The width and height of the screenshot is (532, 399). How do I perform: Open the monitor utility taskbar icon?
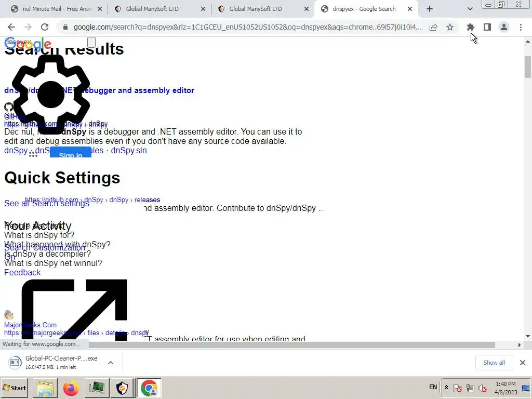pos(97,388)
